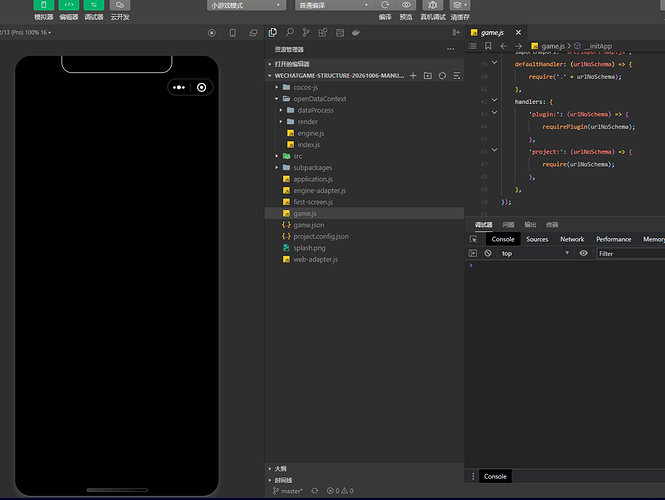This screenshot has height=500, width=665.
Task: Open splash.png image file
Action: point(309,248)
